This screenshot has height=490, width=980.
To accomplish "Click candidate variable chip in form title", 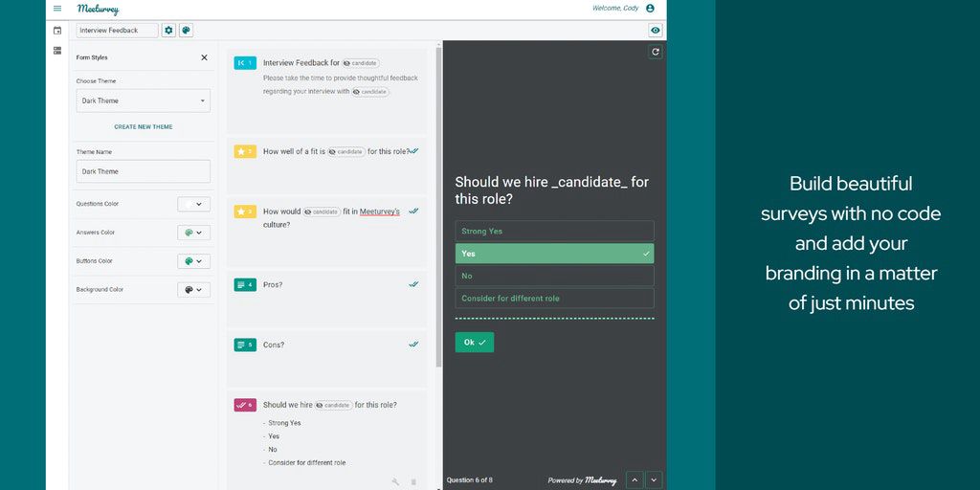I will pos(361,63).
